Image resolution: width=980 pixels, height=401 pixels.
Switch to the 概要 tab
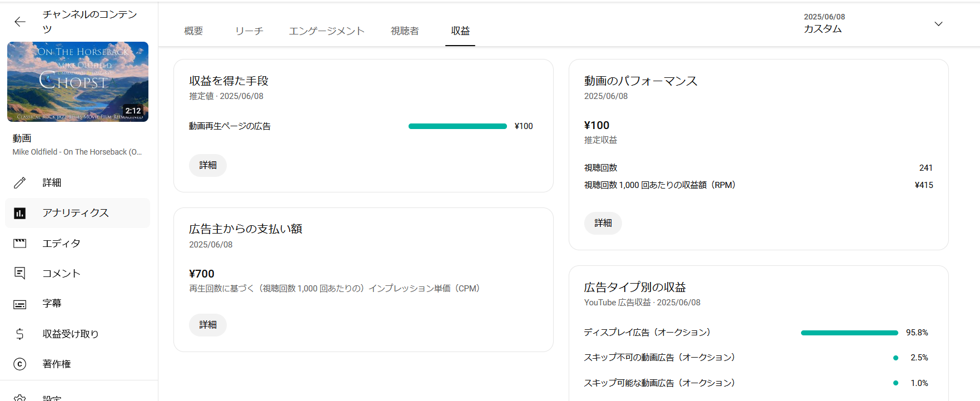(x=193, y=31)
